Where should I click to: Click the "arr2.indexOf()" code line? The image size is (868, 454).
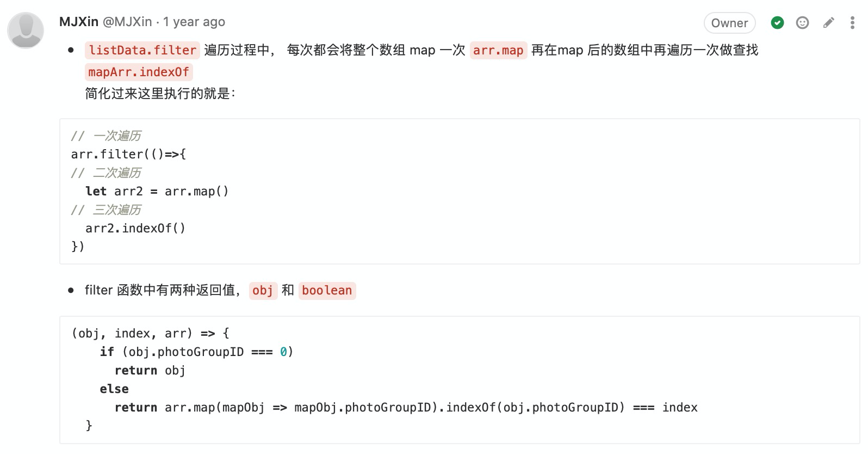tap(135, 228)
